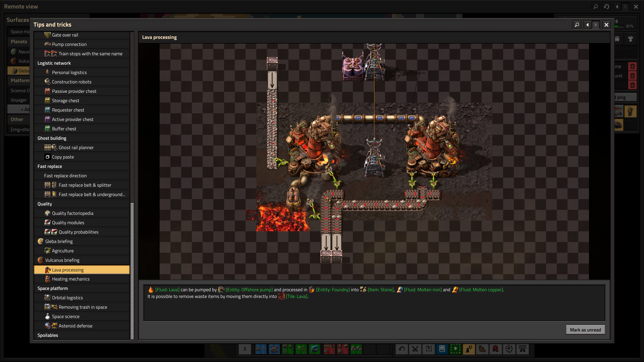Select the Vulcanus briefing tip
This screenshot has height=362, width=644.
pos(82,260)
